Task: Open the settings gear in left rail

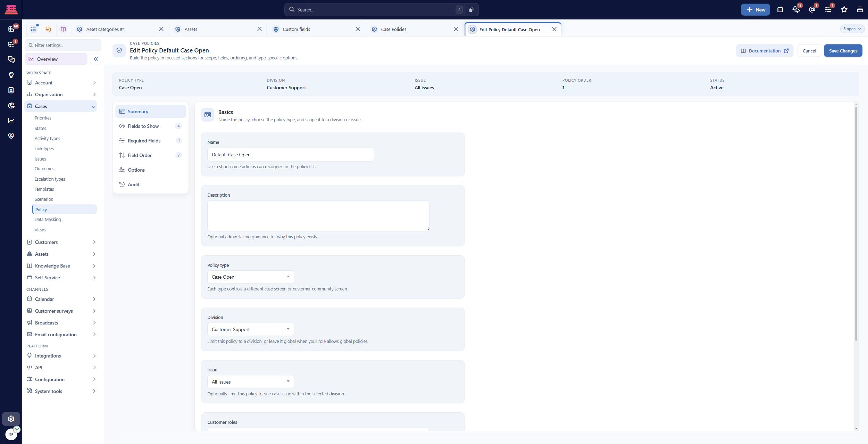Action: pyautogui.click(x=11, y=419)
